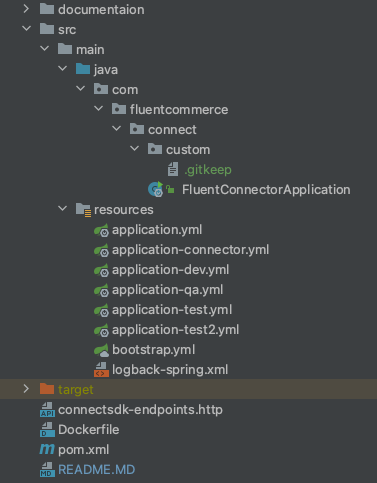Screen dimensions: 377x483
Task: Click the cloud Spring icon for bootstrap.yml
Action: click(101, 350)
